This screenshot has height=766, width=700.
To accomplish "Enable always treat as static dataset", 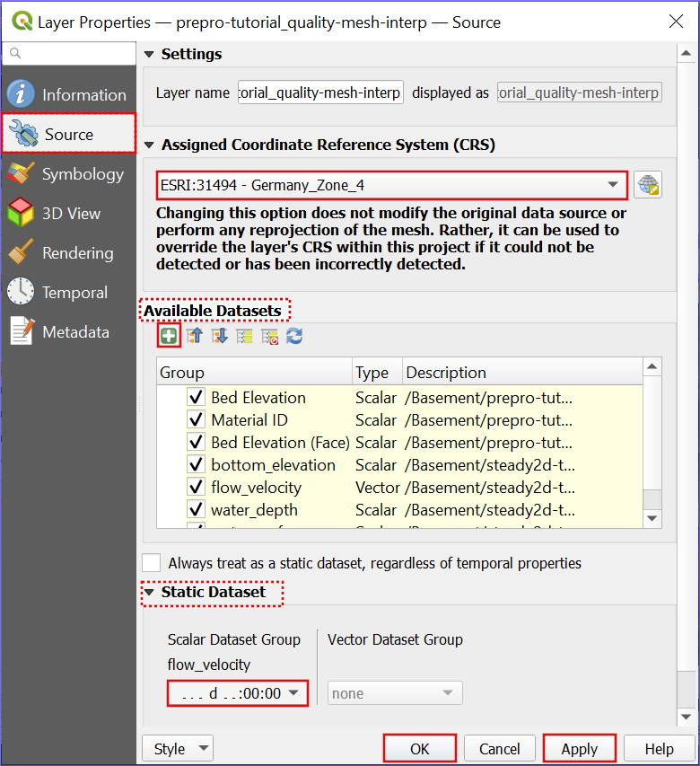I will (x=153, y=563).
